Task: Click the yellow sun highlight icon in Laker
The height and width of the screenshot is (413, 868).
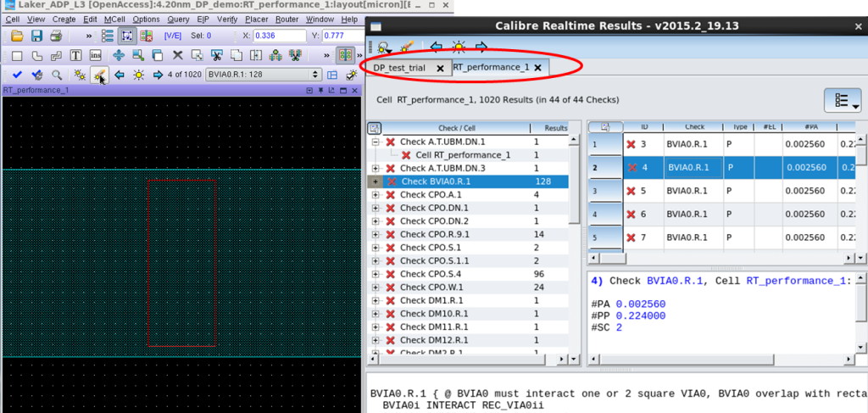Action: 138,75
